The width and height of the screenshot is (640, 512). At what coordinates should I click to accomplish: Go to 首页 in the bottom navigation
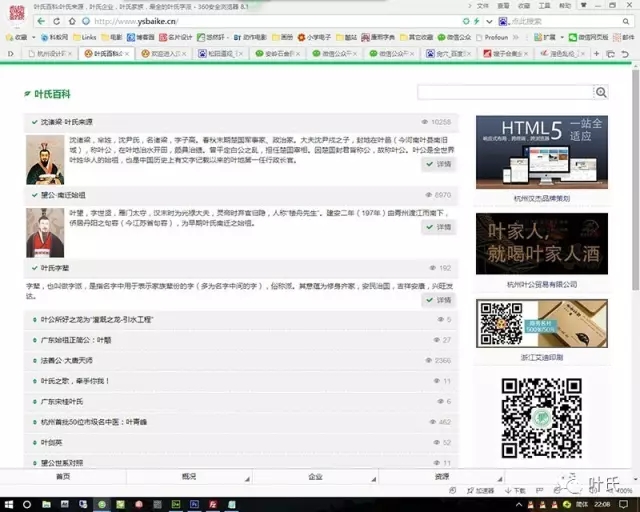63,476
